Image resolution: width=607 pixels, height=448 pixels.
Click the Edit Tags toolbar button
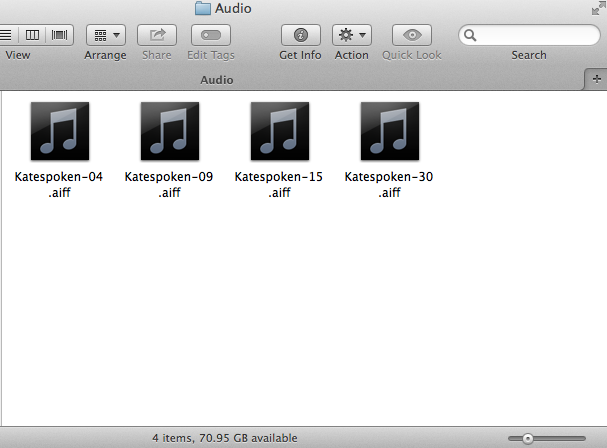211,35
